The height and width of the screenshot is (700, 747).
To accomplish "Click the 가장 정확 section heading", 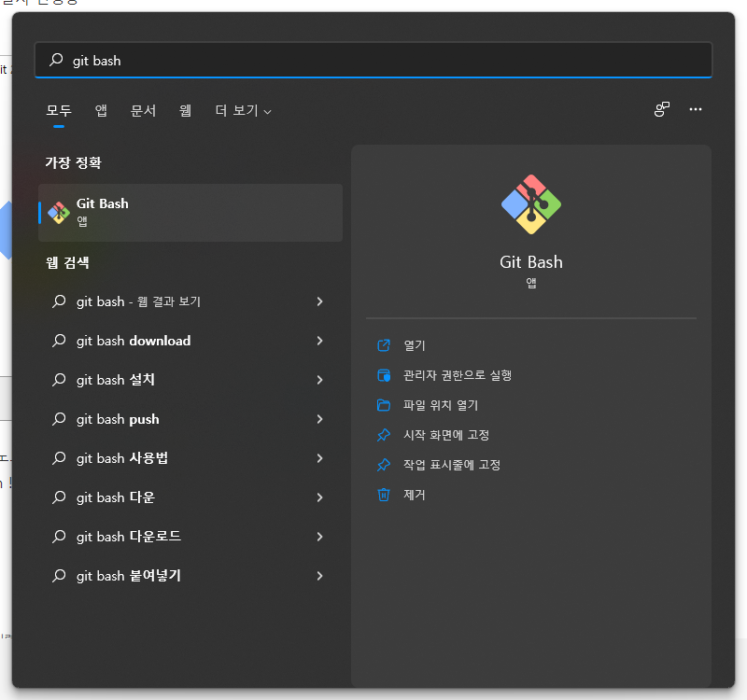I will [x=74, y=162].
